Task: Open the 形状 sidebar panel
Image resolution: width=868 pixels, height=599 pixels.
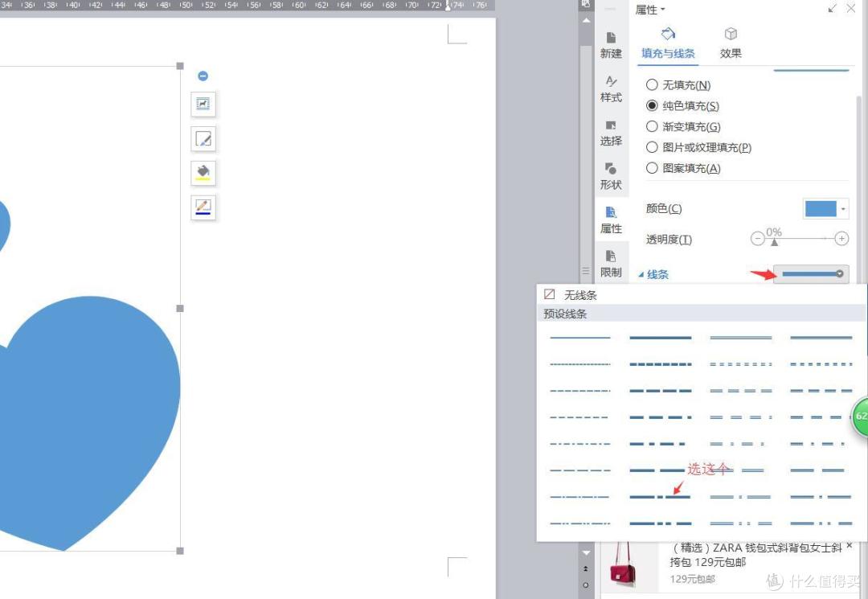Action: 611,177
